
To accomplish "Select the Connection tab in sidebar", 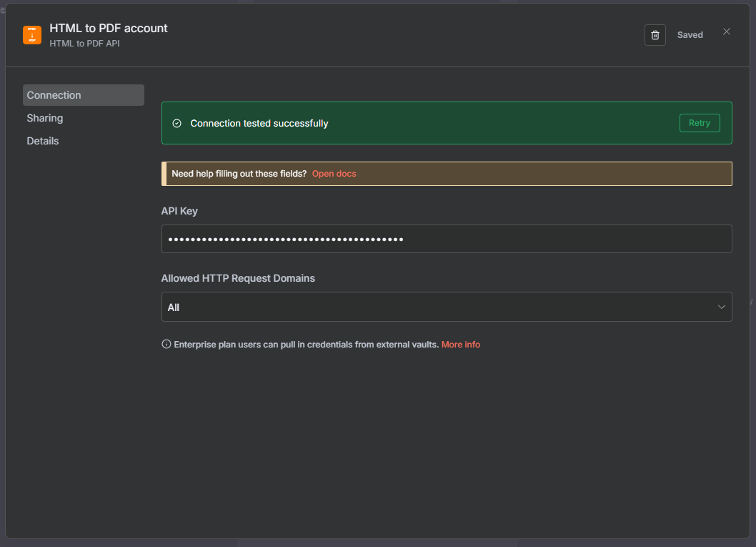I will click(83, 95).
